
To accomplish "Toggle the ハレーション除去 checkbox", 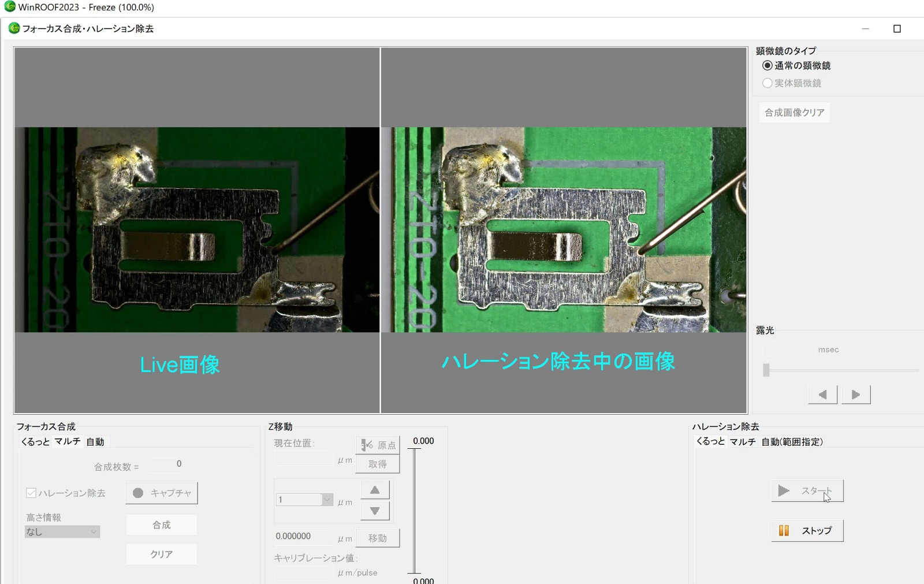I will click(31, 493).
